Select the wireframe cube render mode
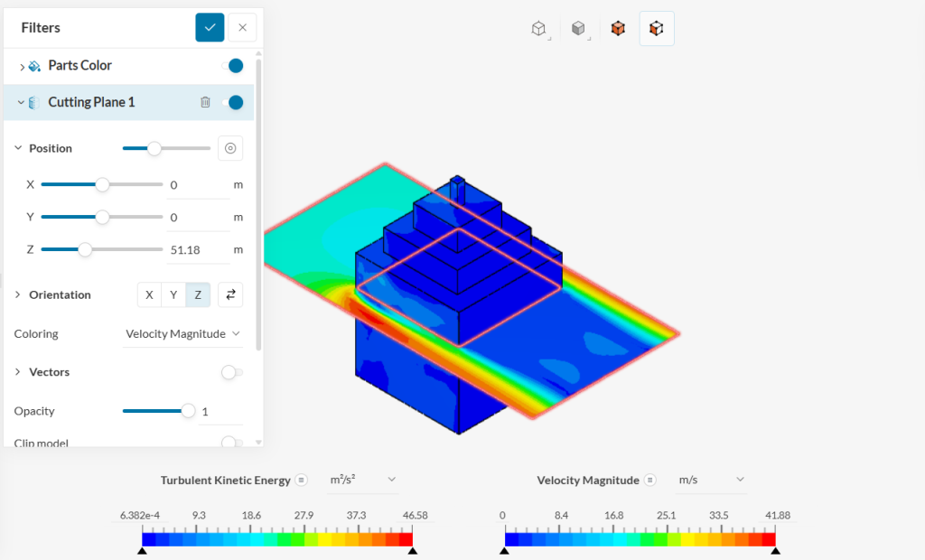The height and width of the screenshot is (560, 925). coord(538,29)
